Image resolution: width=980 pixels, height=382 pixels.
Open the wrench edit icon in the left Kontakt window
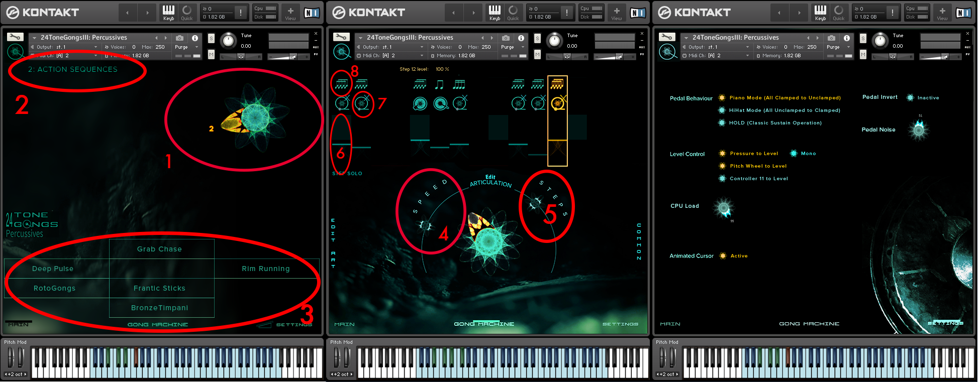pyautogui.click(x=16, y=37)
